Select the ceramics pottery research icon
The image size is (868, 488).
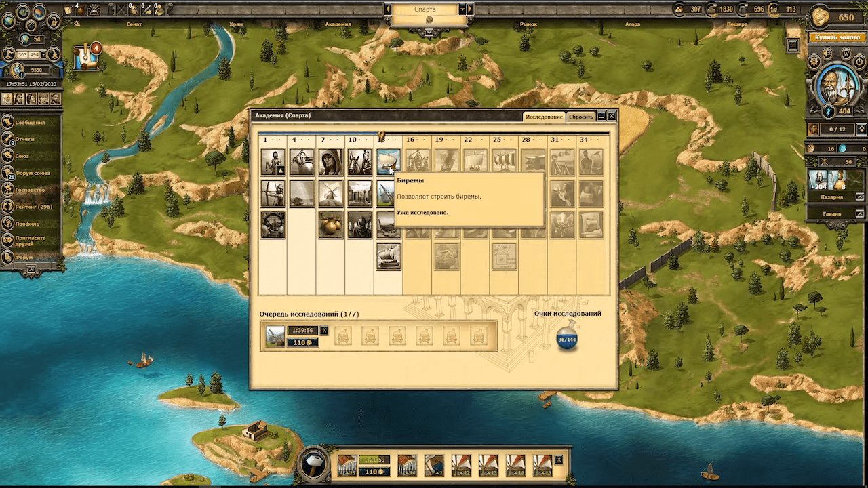(331, 225)
